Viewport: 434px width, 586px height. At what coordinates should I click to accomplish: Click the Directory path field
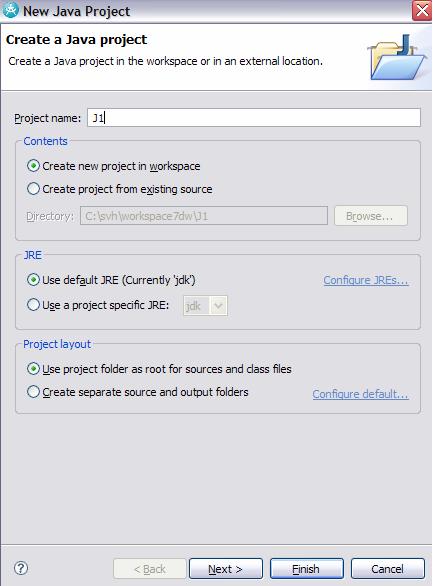click(x=204, y=216)
